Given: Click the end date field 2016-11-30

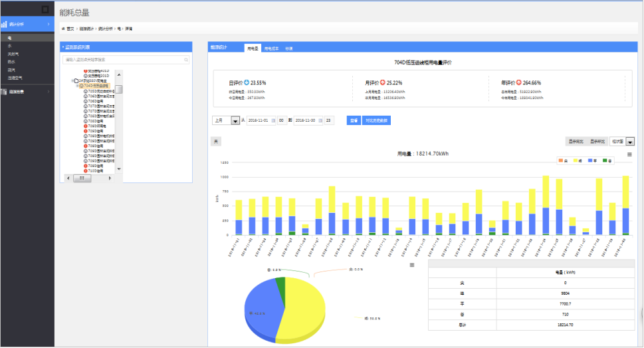Looking at the screenshot, I should click(308, 120).
